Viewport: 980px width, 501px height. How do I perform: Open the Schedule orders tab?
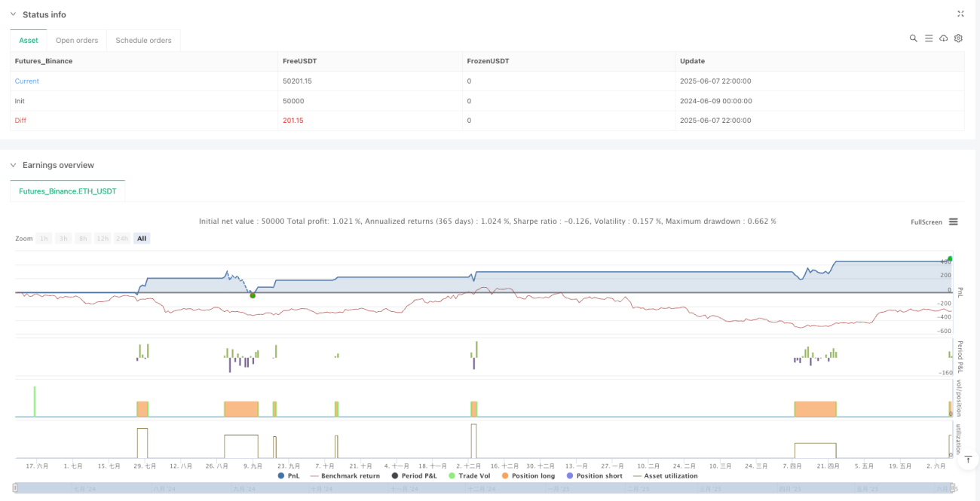(143, 40)
